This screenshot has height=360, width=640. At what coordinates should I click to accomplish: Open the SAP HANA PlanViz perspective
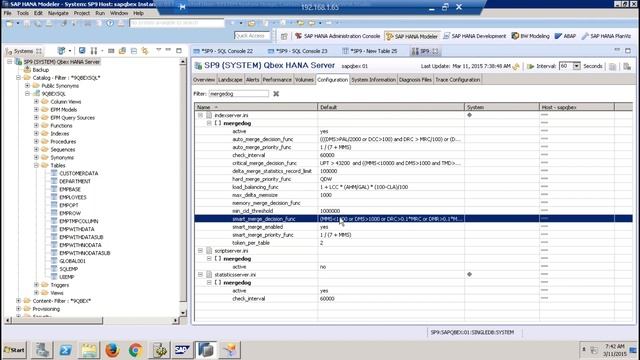point(606,36)
